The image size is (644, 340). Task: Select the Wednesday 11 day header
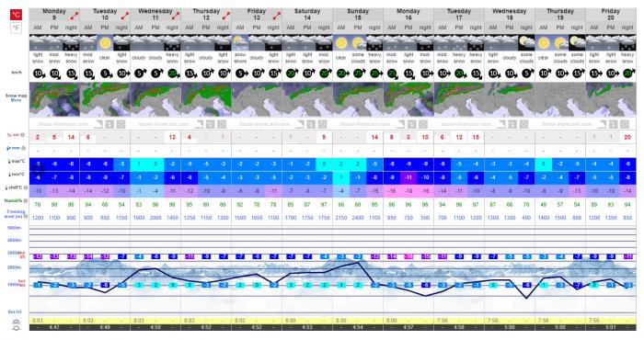(x=155, y=15)
